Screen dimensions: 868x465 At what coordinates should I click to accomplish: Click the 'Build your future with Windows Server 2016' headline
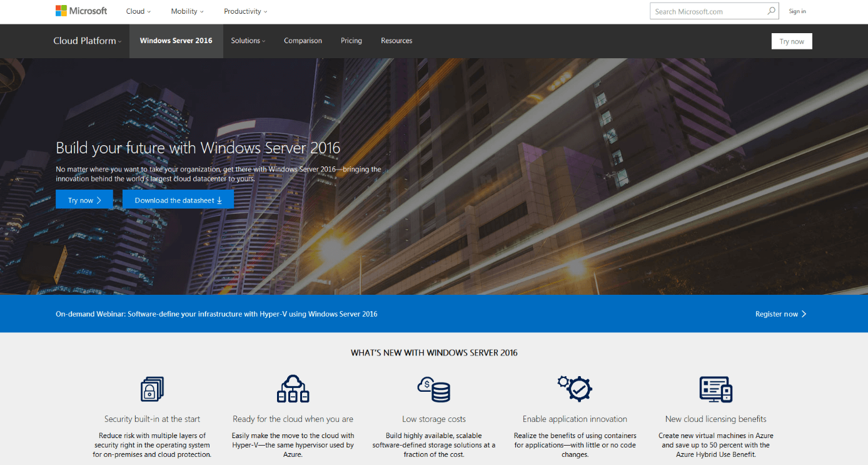(x=198, y=148)
